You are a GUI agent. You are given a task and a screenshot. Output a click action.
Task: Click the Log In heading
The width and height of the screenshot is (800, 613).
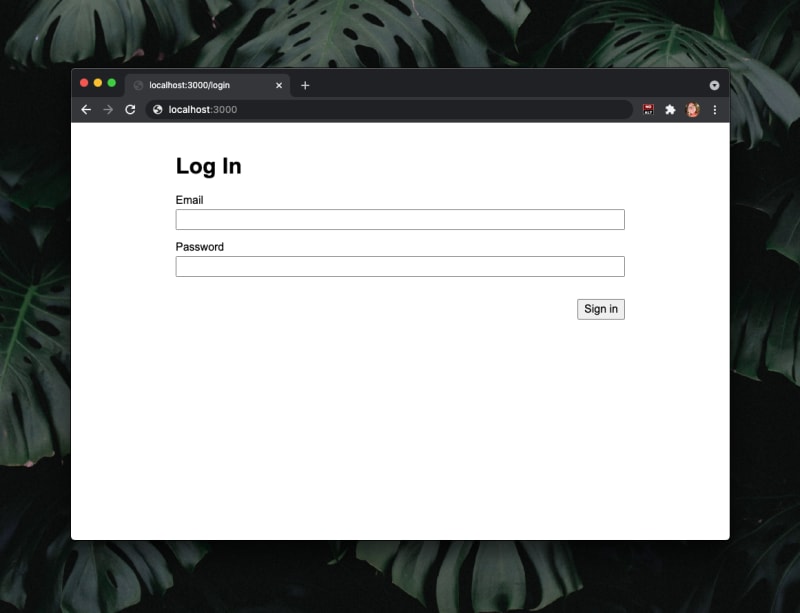pos(208,166)
